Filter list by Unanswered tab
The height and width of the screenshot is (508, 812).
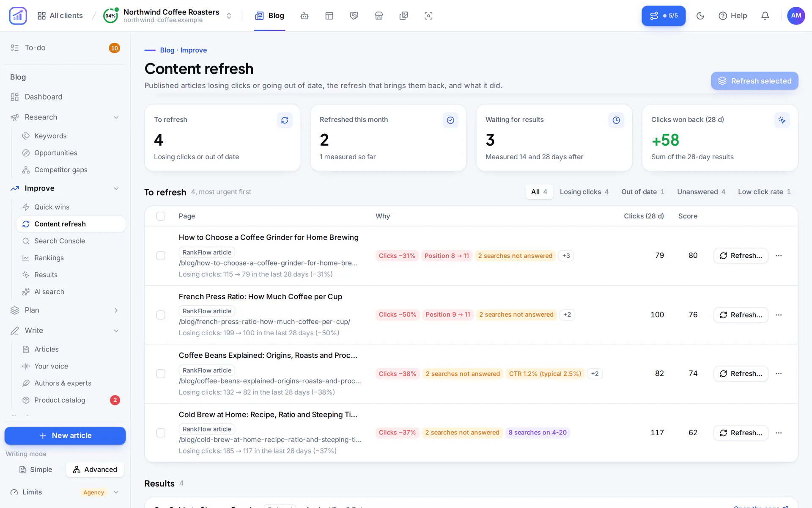tap(701, 192)
